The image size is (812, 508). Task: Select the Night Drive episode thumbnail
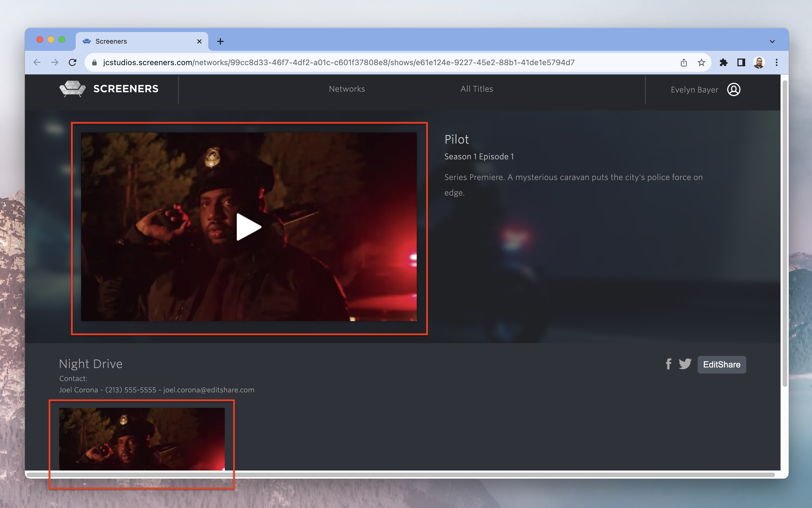(142, 439)
